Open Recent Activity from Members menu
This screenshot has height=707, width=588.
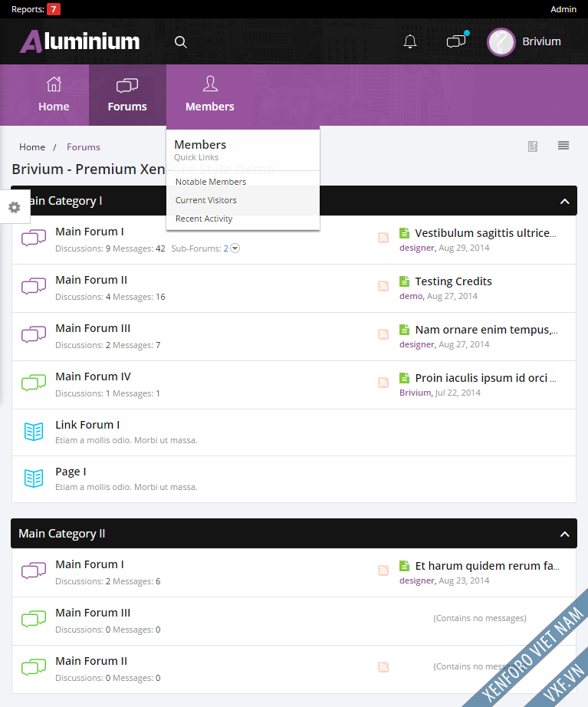tap(204, 219)
